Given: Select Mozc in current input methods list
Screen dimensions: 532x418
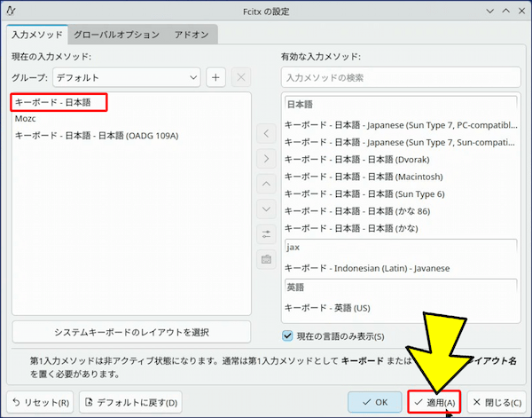Looking at the screenshot, I should tap(26, 118).
